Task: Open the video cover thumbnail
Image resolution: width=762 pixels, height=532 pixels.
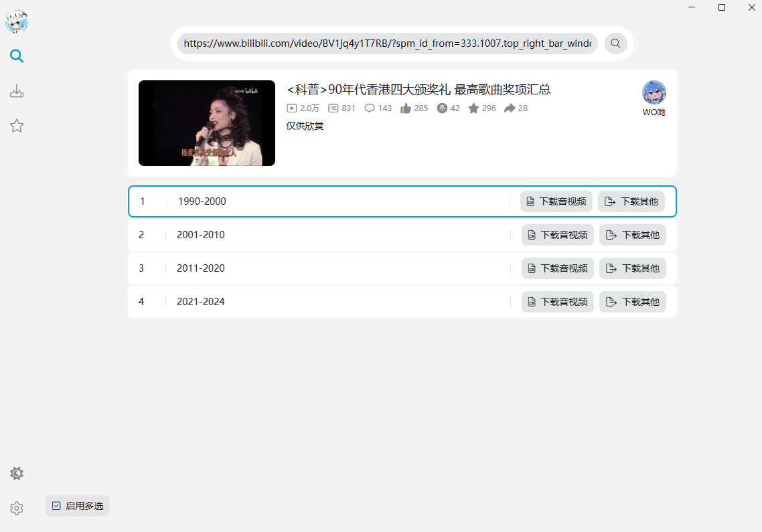Action: [206, 123]
